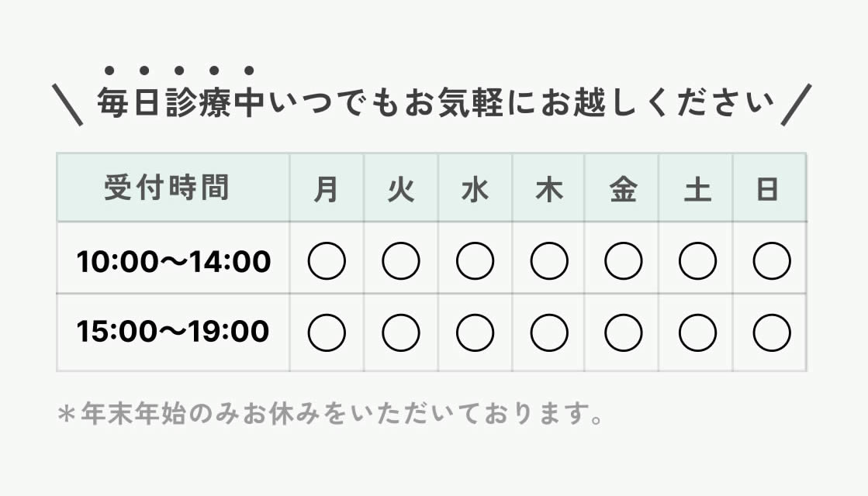Viewport: 868px width, 496px height.
Task: Select the 日 column header
Action: (x=768, y=190)
